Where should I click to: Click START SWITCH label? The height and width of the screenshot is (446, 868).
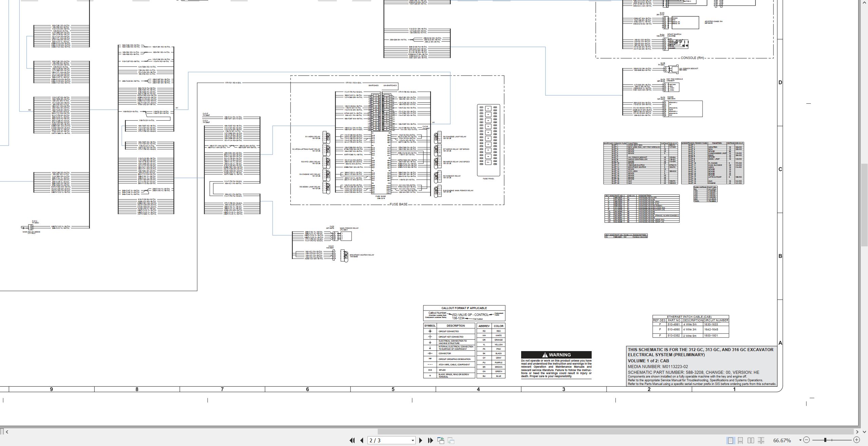click(x=674, y=34)
